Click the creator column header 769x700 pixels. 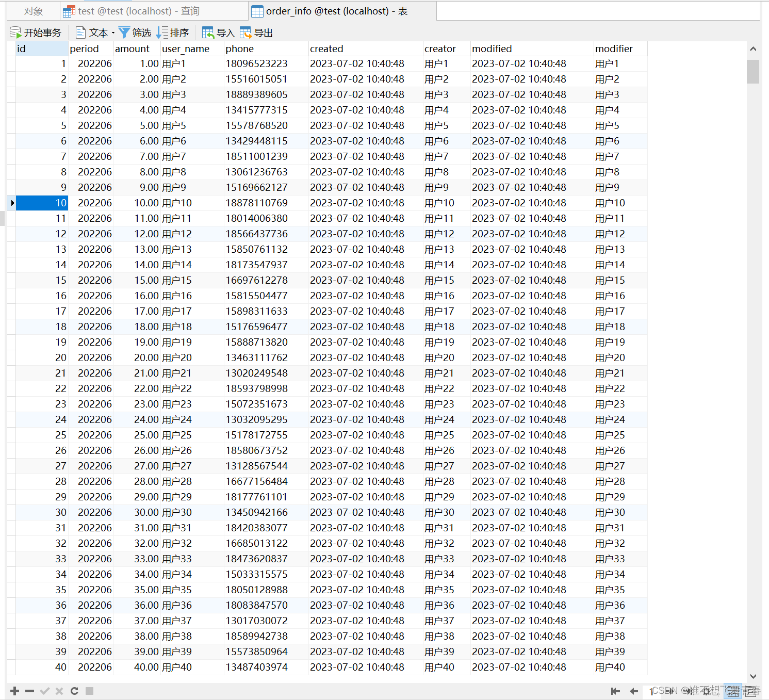tap(447, 48)
